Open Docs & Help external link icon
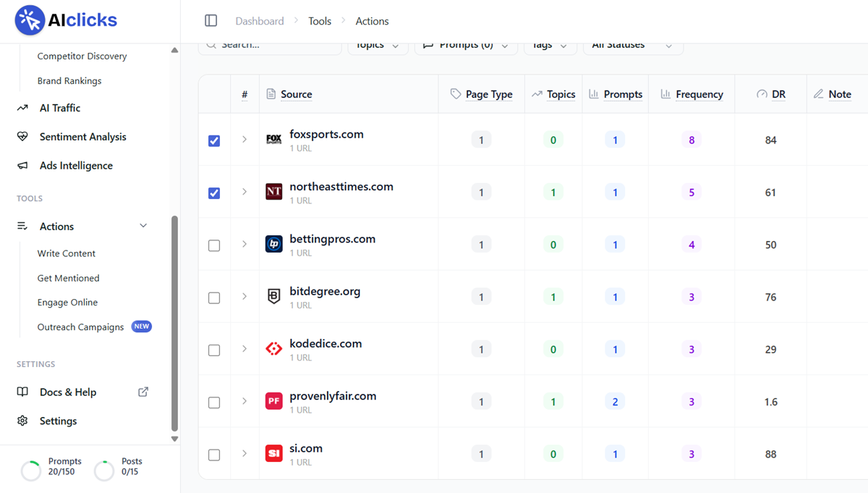This screenshot has height=493, width=868. [143, 392]
